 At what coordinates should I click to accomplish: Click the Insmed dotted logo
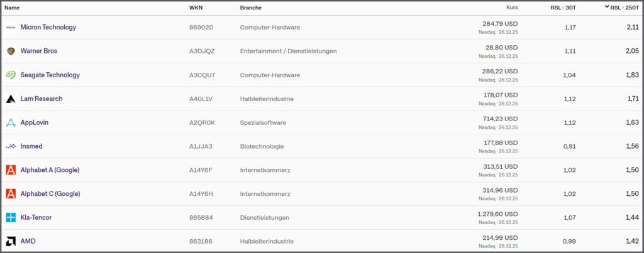pos(11,146)
